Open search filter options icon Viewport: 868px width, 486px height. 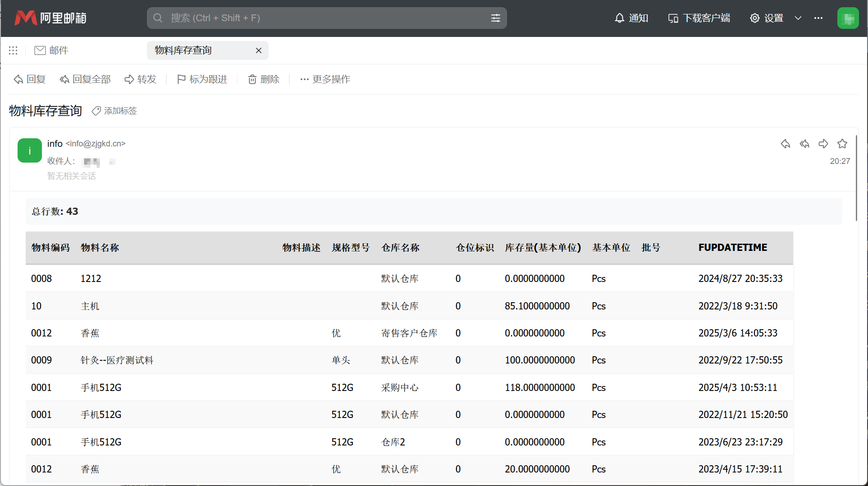click(x=495, y=18)
